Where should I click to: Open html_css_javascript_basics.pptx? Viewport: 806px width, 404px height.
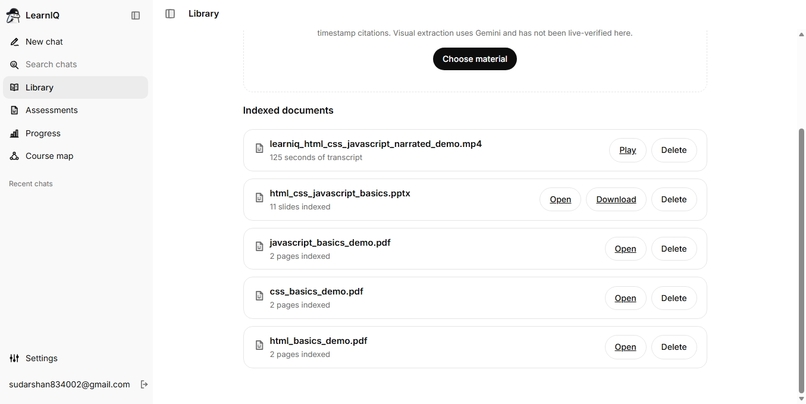(560, 199)
